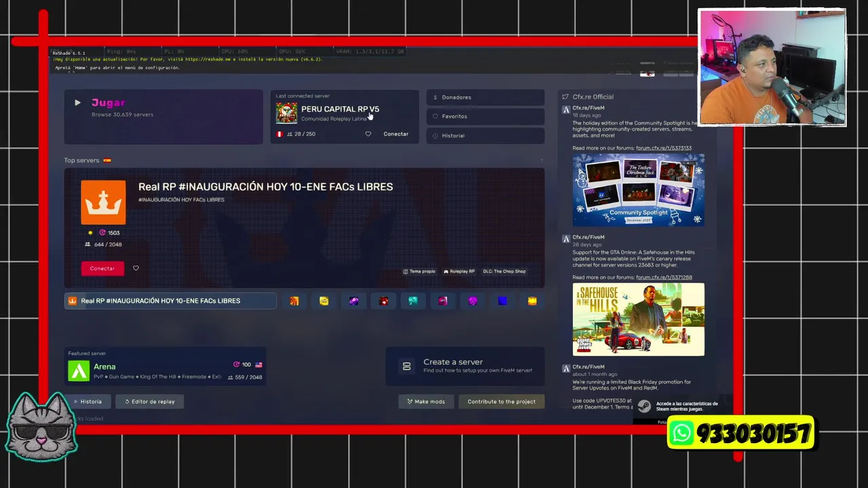The width and height of the screenshot is (868, 488).
Task: Select the yellow-orange server icon at row end
Action: 532,301
